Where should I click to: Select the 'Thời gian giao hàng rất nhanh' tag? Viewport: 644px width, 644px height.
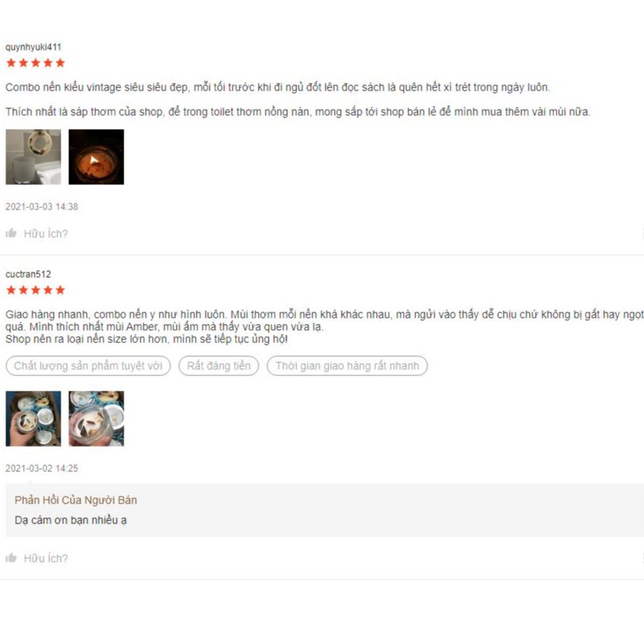click(347, 365)
